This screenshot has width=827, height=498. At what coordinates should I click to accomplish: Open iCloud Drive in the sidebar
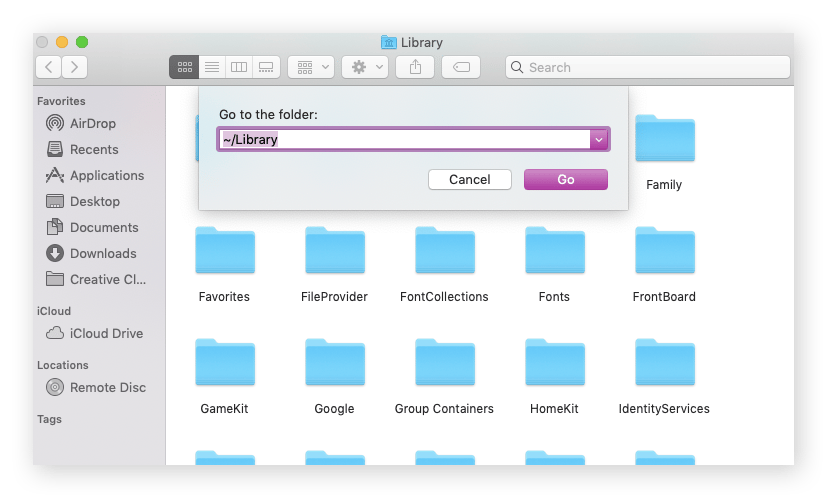click(x=94, y=333)
